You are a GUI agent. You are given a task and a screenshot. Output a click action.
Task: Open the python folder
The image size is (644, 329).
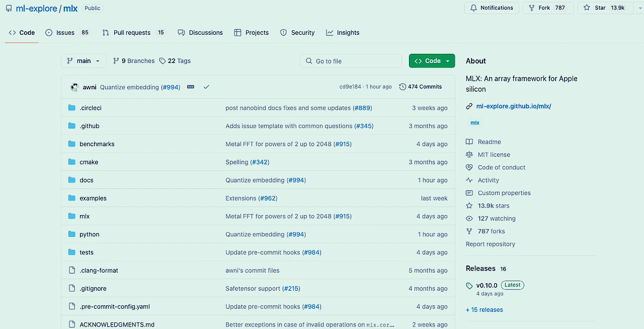click(90, 234)
